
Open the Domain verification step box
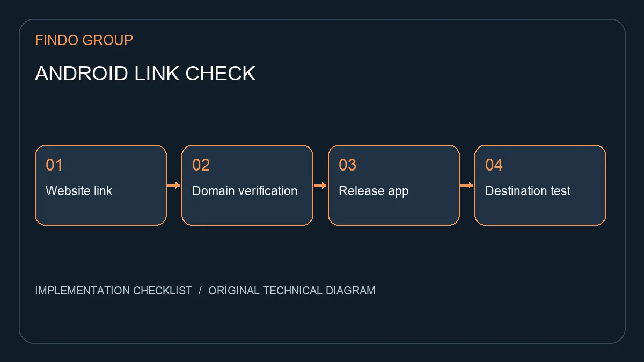pyautogui.click(x=247, y=185)
